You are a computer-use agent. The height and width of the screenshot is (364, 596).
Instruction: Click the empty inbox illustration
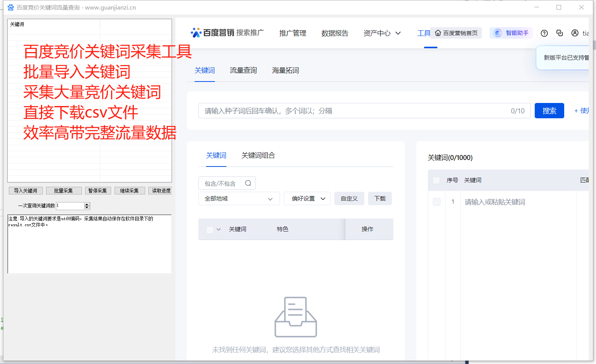(x=296, y=317)
